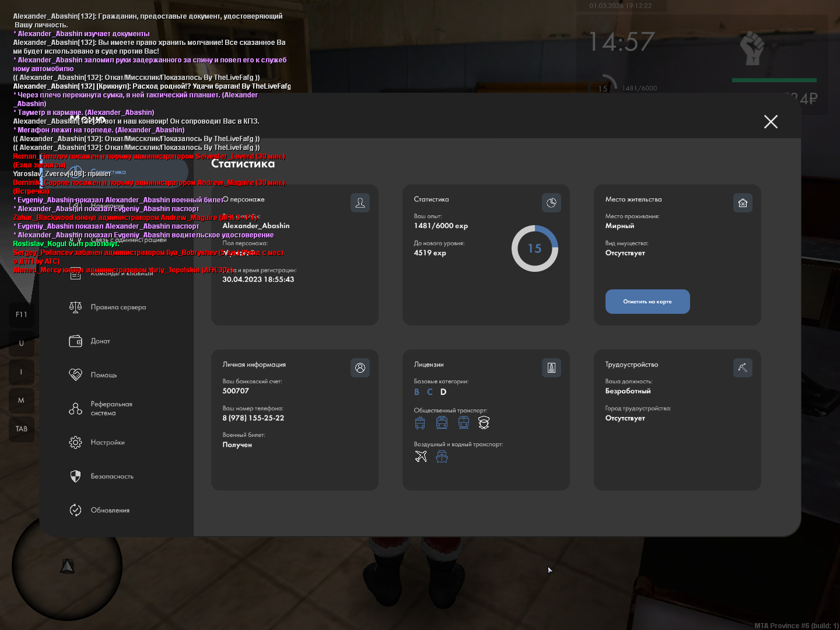Viewport: 840px width, 630px height.
Task: Click the document icon in Лицензии card
Action: tap(551, 368)
